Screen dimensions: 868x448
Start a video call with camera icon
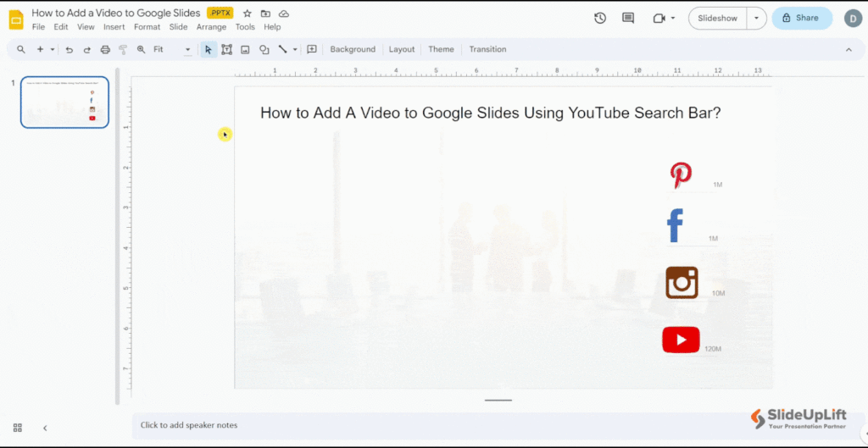pyautogui.click(x=659, y=19)
